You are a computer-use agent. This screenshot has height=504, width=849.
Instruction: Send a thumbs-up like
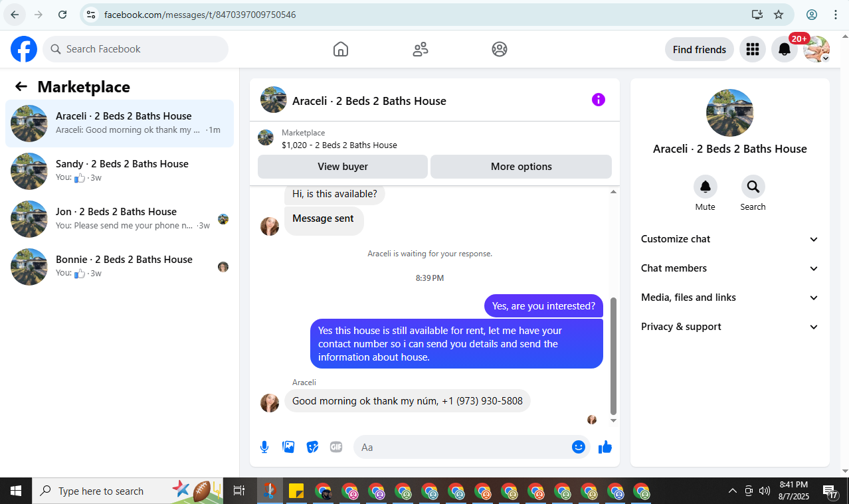(x=605, y=447)
